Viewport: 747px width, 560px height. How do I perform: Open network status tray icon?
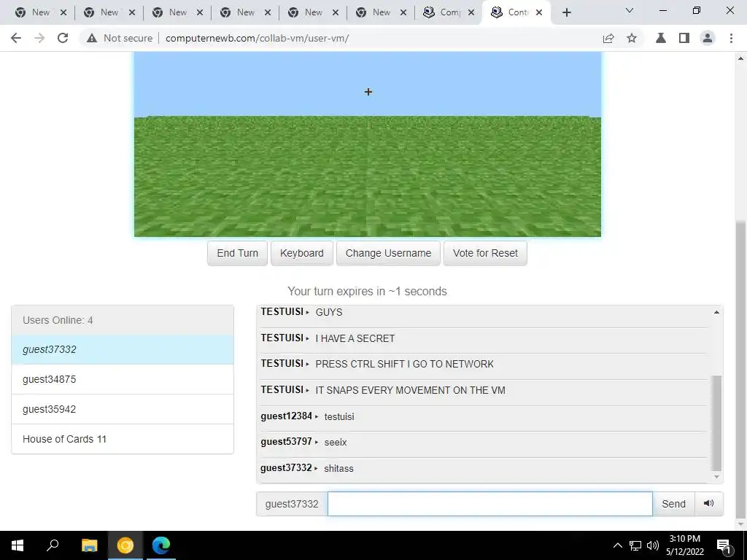pos(635,545)
